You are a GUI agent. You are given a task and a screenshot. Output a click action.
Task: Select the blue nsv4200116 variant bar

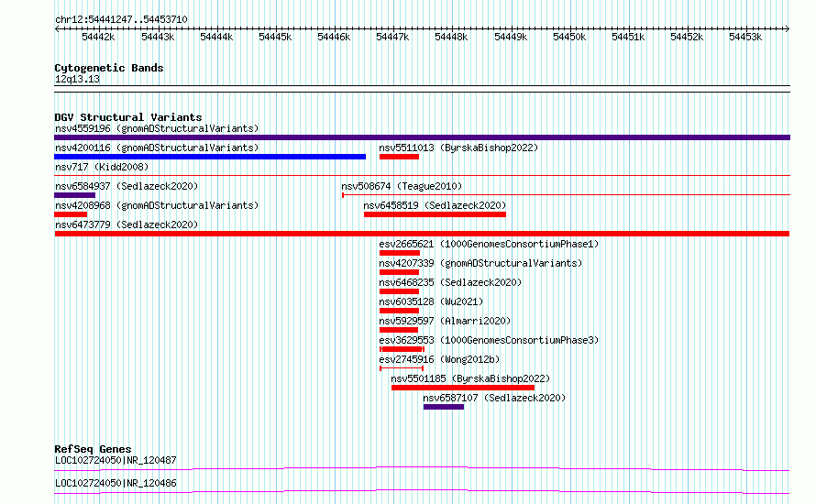(210, 157)
